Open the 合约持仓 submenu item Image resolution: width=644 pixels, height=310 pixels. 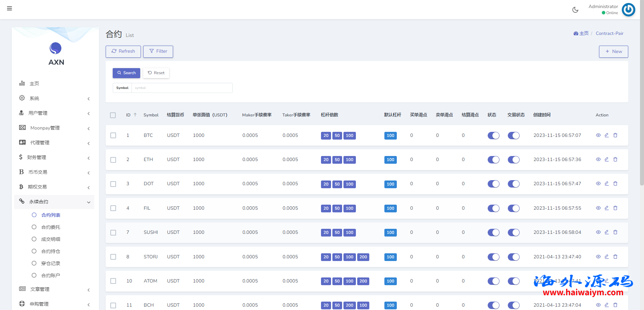coord(51,251)
